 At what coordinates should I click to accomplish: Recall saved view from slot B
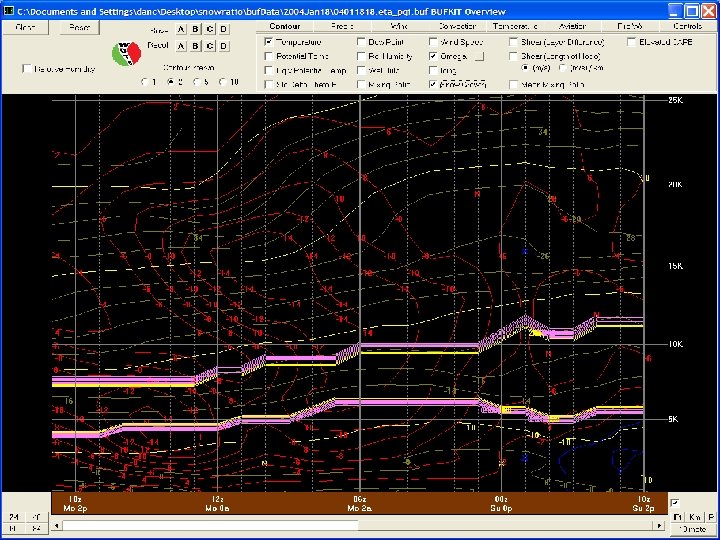pos(195,46)
